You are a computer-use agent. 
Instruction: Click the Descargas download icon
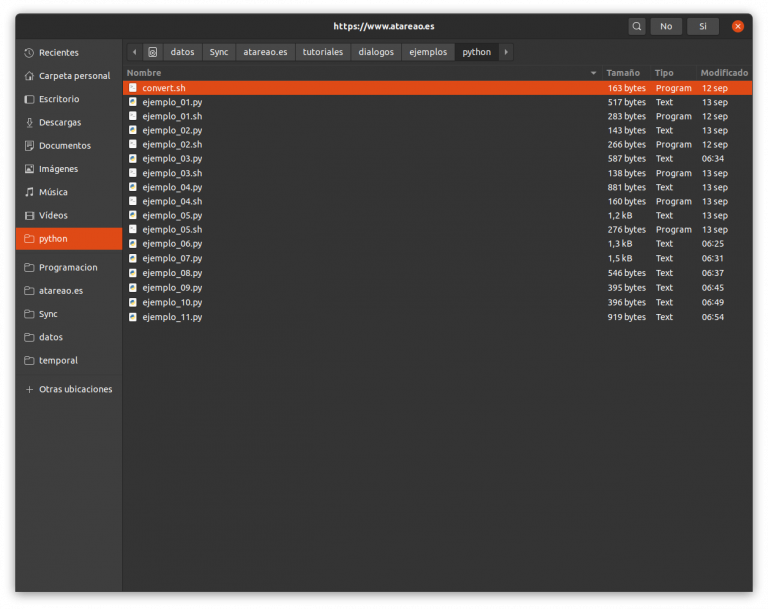(29, 122)
